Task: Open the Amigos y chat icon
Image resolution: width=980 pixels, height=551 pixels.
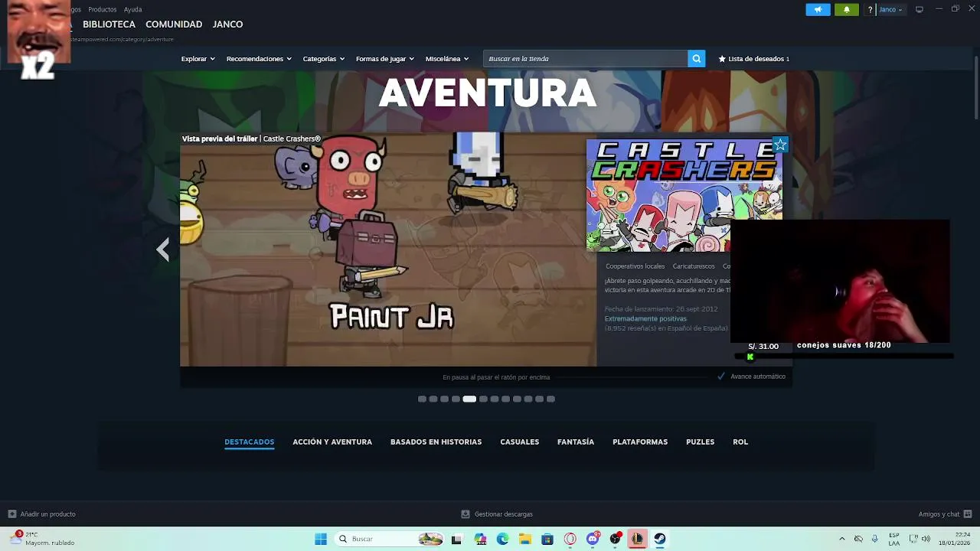Action: [x=968, y=514]
